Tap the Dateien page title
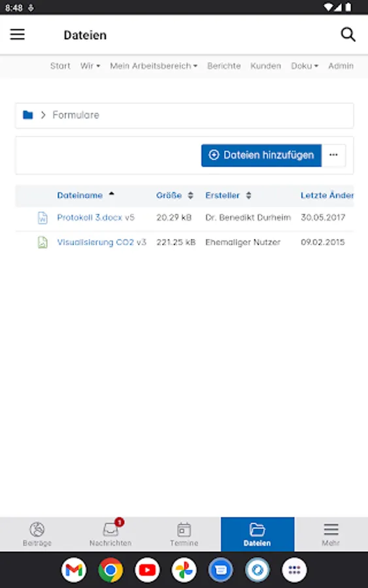 click(x=85, y=35)
